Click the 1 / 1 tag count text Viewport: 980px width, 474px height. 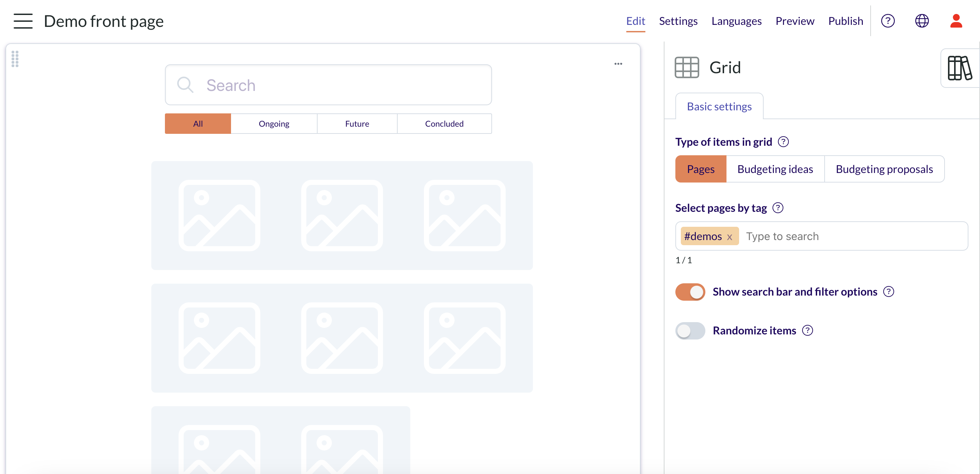coord(683,260)
